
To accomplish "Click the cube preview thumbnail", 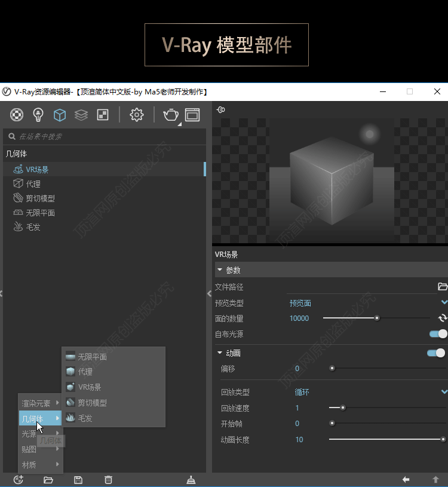I will 332,181.
